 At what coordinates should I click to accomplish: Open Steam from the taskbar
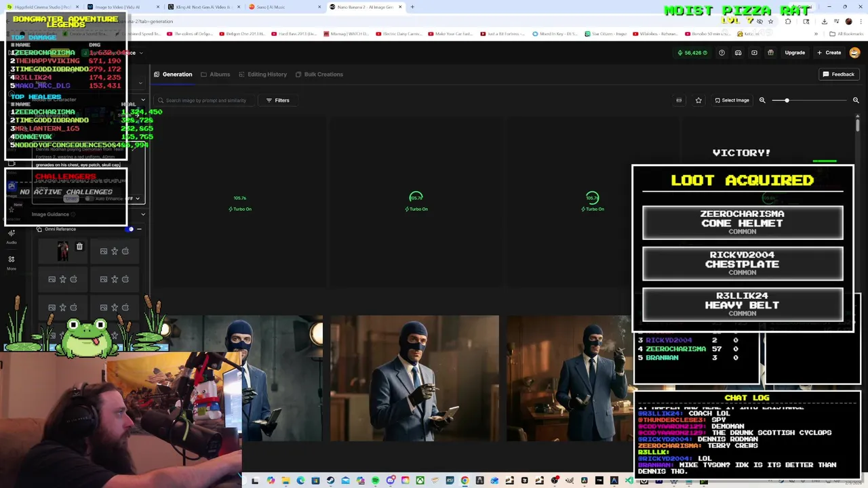tap(330, 481)
